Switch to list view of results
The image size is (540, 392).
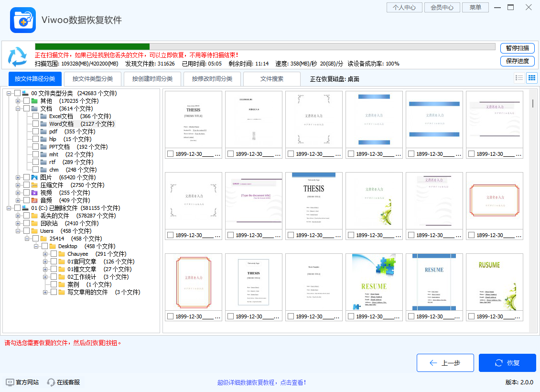[519, 77]
